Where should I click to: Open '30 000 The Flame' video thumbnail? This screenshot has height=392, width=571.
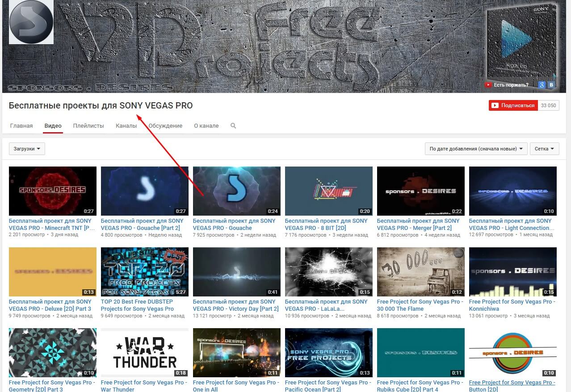point(421,272)
